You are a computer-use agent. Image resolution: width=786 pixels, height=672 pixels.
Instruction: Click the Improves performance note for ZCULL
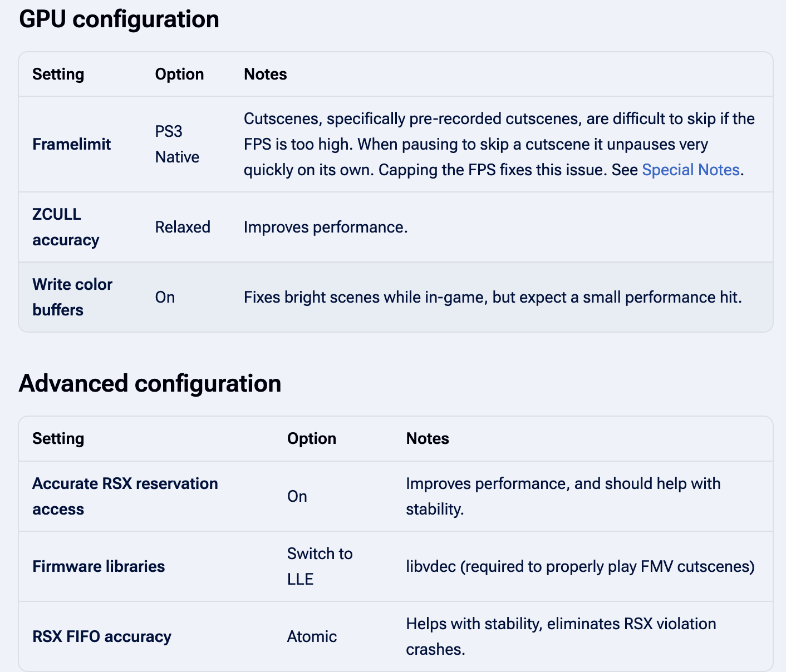[326, 227]
